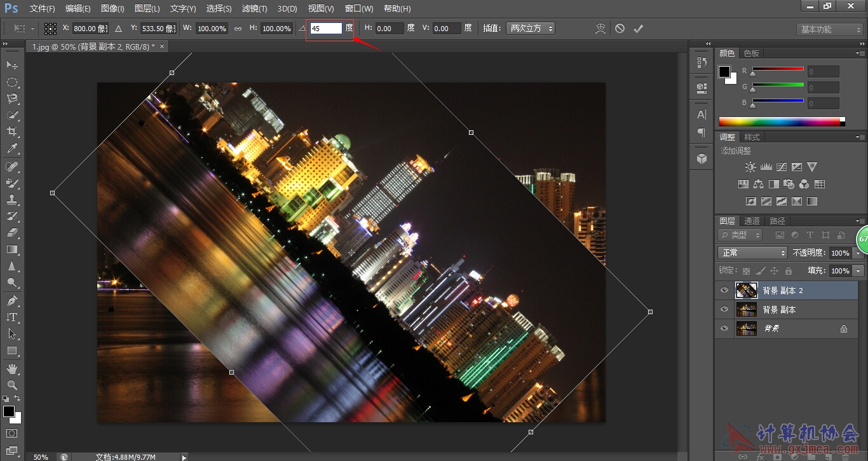Switch to the 路径 tab
Image resolution: width=868 pixels, height=461 pixels.
click(x=777, y=221)
